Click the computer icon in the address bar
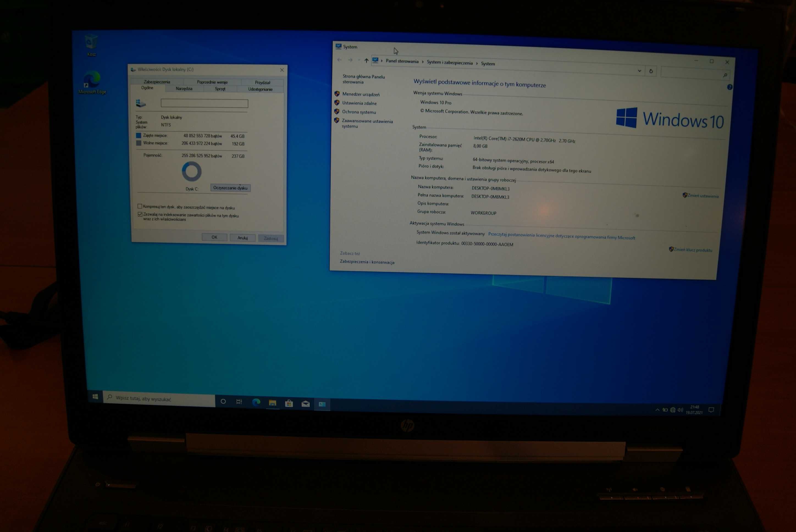Image resolution: width=796 pixels, height=532 pixels. pos(375,60)
